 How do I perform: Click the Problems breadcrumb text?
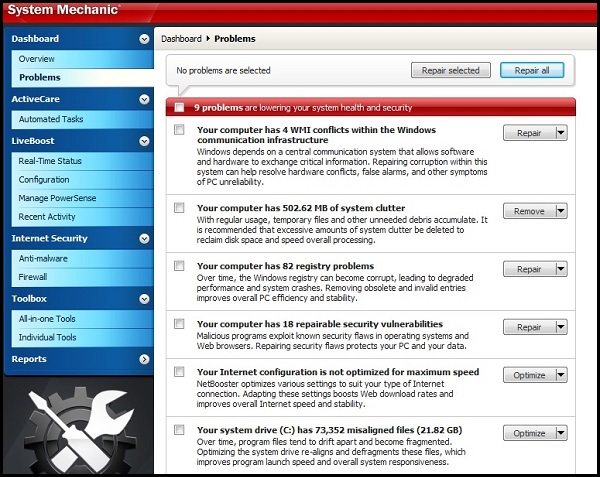click(235, 39)
